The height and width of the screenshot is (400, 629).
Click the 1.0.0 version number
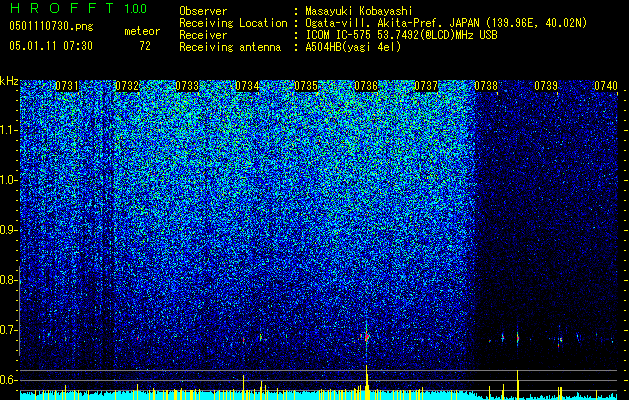[x=135, y=9]
